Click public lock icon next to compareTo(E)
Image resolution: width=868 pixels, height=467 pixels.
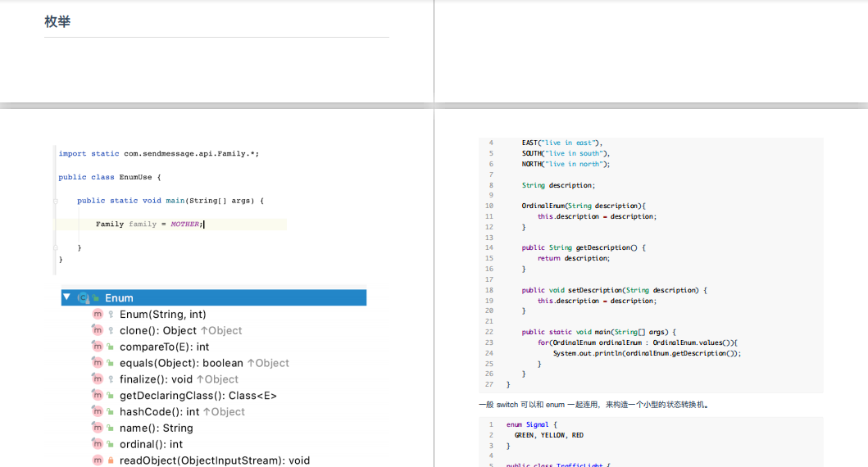tap(111, 347)
